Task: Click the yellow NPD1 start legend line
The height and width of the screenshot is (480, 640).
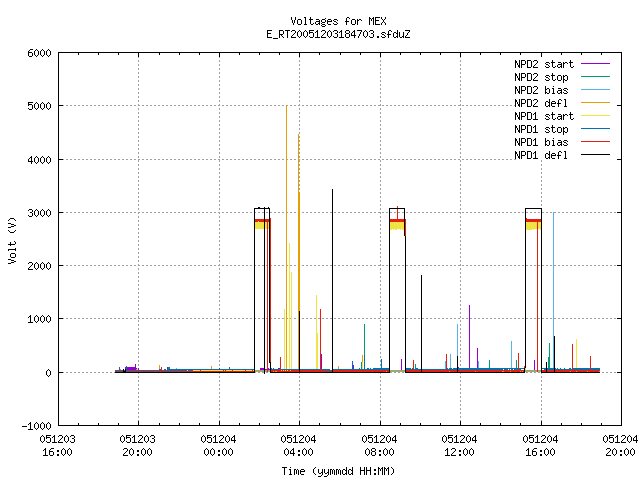Action: pyautogui.click(x=596, y=116)
